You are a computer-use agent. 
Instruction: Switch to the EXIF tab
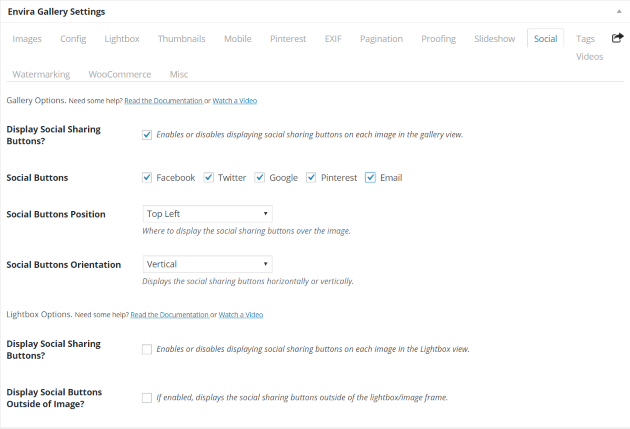(333, 39)
